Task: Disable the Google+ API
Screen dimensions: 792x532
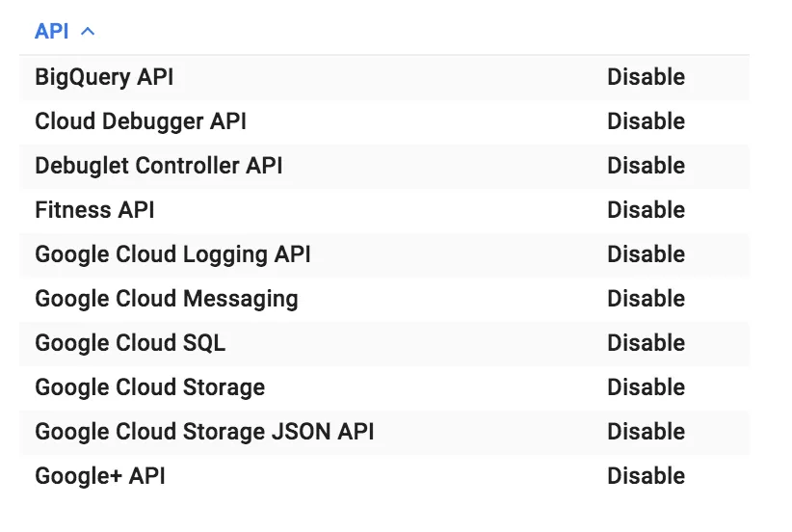Action: coord(646,476)
